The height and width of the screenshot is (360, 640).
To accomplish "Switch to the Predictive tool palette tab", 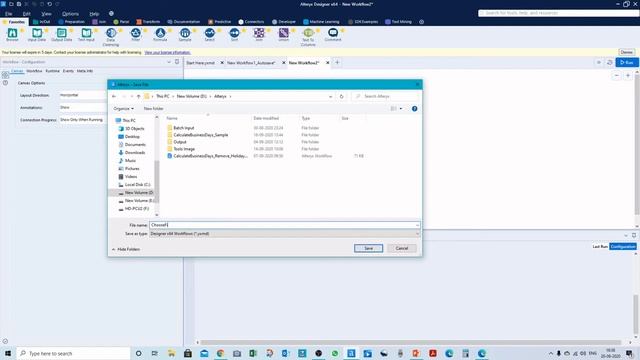I will tap(220, 22).
